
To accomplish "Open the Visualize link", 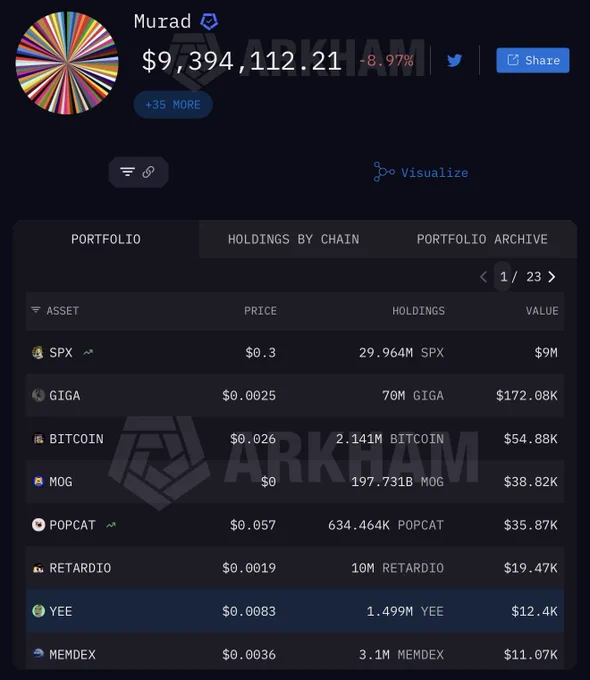I will coord(421,172).
